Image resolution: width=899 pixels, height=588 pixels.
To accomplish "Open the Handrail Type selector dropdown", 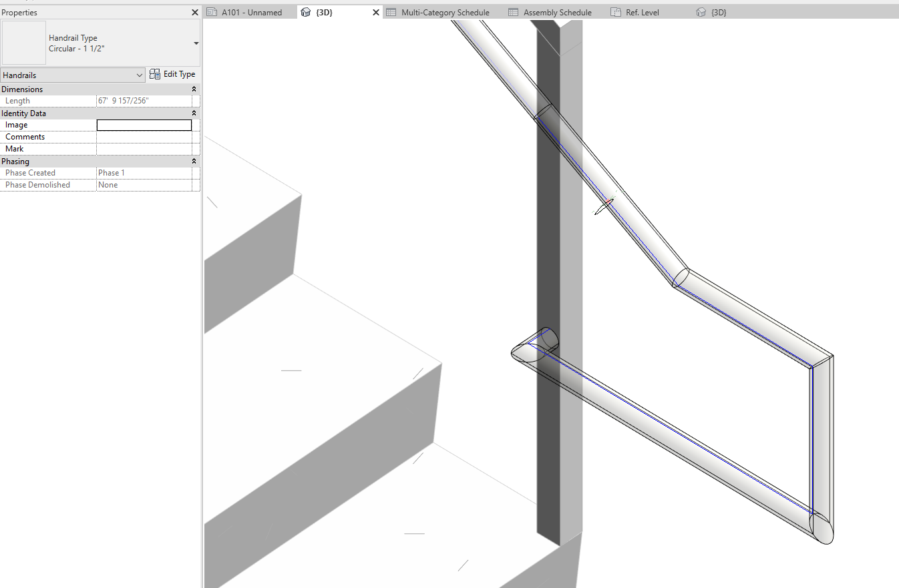I will coord(195,43).
